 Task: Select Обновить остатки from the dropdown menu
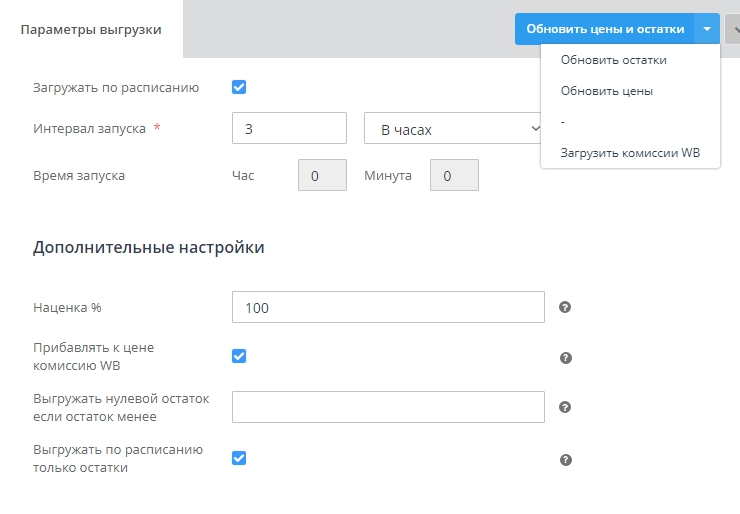pos(613,60)
